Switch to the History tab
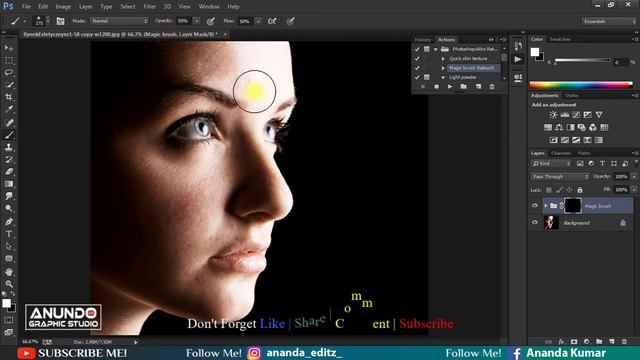Screen dimensions: 640x360 (422, 40)
